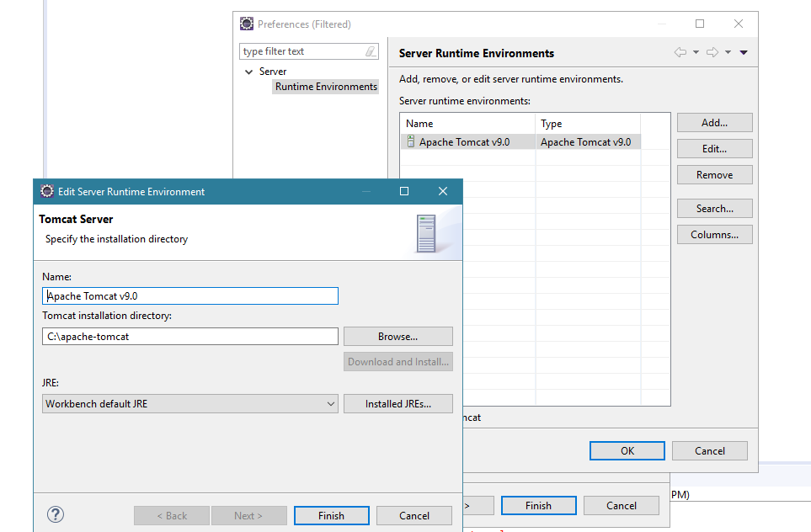Click the Preferences window title icon
The width and height of the screenshot is (811, 532).
pyautogui.click(x=247, y=24)
